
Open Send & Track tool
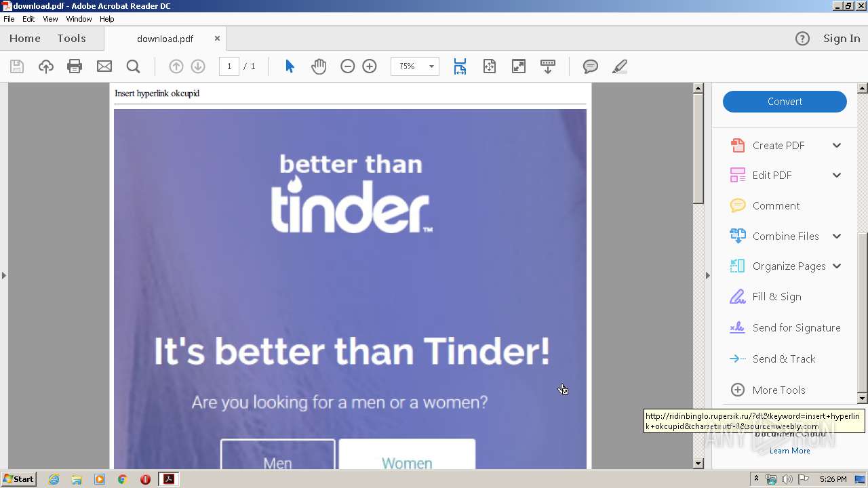tap(784, 359)
